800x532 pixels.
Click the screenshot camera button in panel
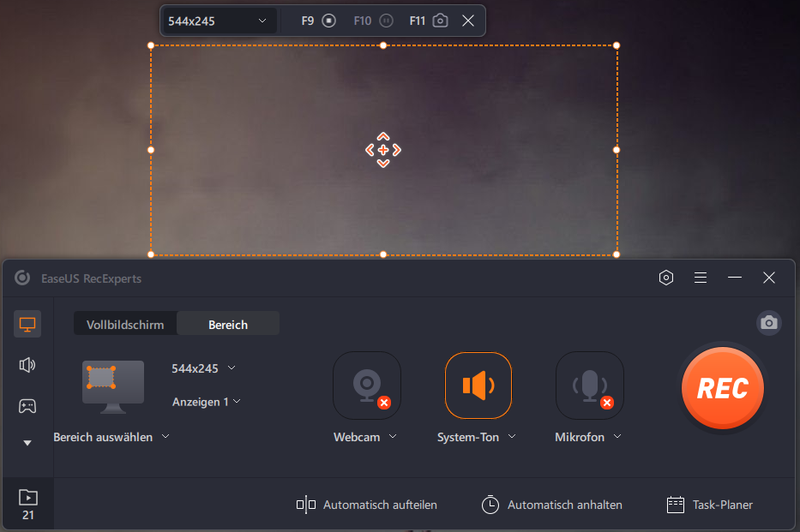(x=769, y=323)
